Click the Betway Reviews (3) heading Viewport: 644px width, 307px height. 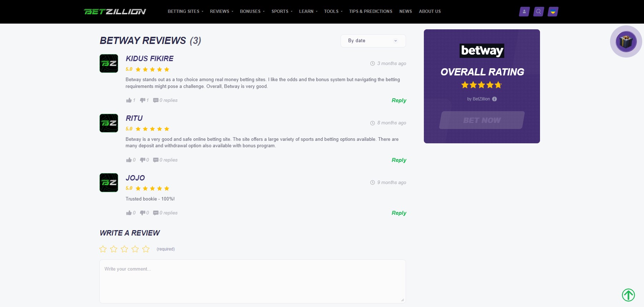coord(150,41)
